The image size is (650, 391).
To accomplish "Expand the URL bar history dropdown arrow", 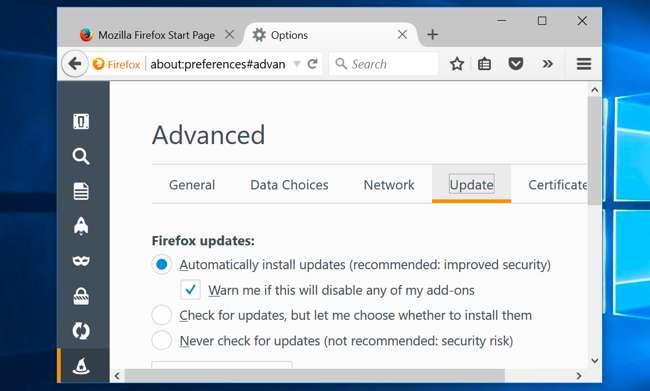I will pos(297,64).
